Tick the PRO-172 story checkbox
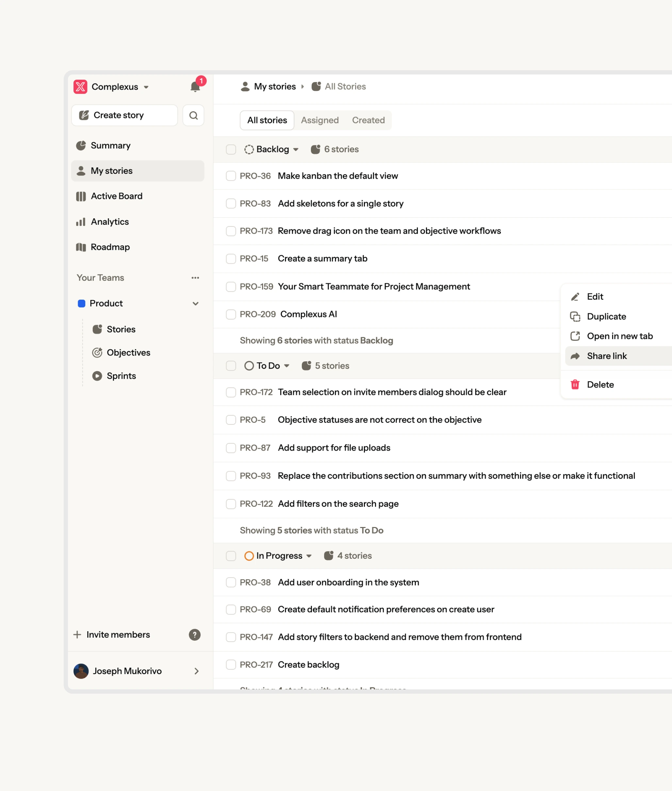 click(x=231, y=392)
